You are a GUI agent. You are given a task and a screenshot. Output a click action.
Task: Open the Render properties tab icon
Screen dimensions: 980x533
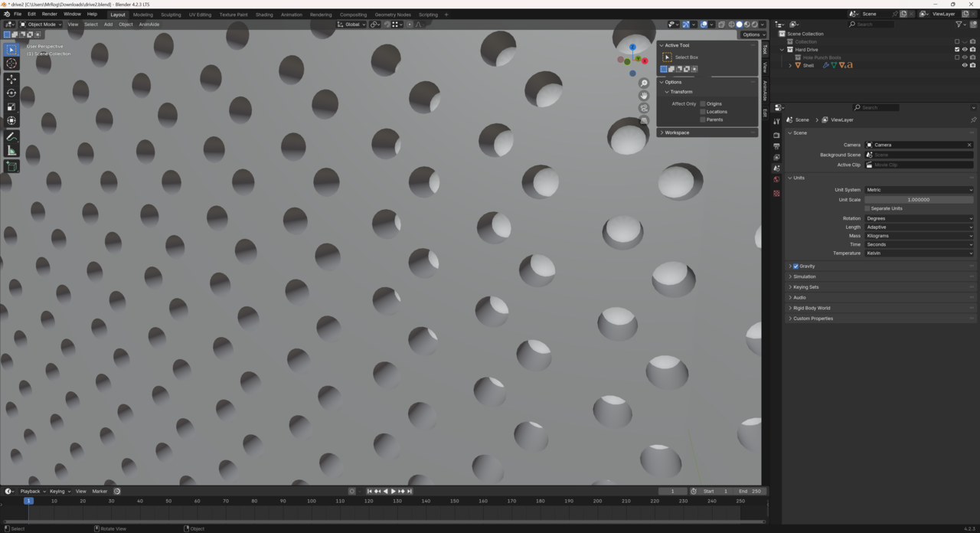[776, 136]
